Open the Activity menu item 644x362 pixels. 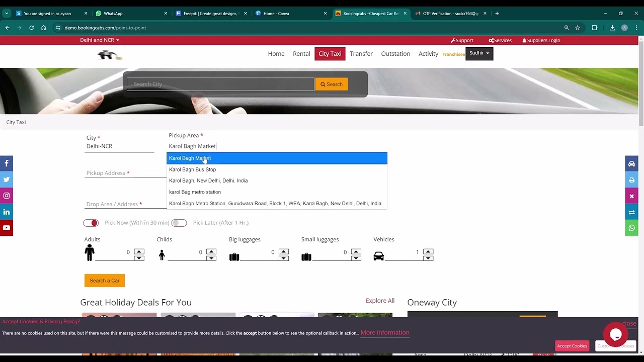(x=429, y=54)
